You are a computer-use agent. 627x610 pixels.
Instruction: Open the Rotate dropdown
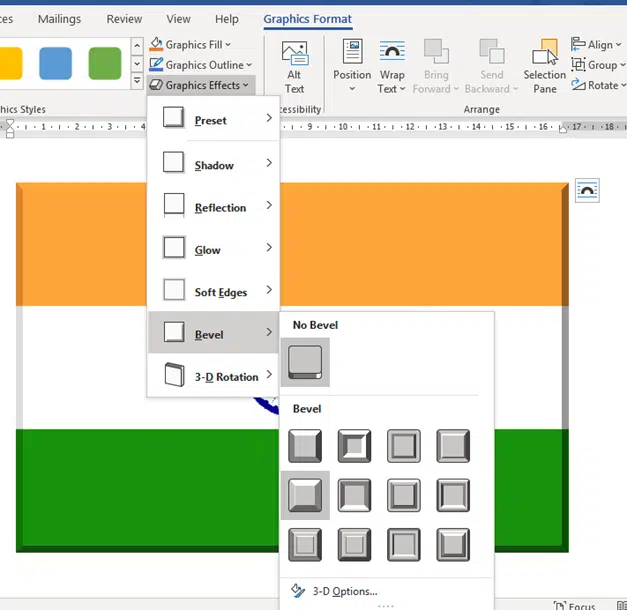[x=599, y=85]
